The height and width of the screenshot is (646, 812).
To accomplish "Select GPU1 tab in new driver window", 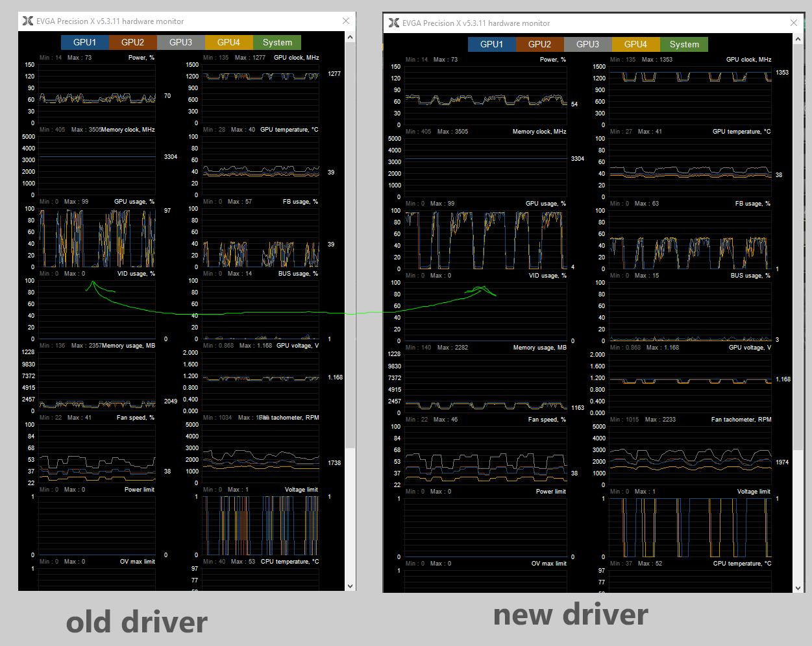I will pyautogui.click(x=492, y=44).
